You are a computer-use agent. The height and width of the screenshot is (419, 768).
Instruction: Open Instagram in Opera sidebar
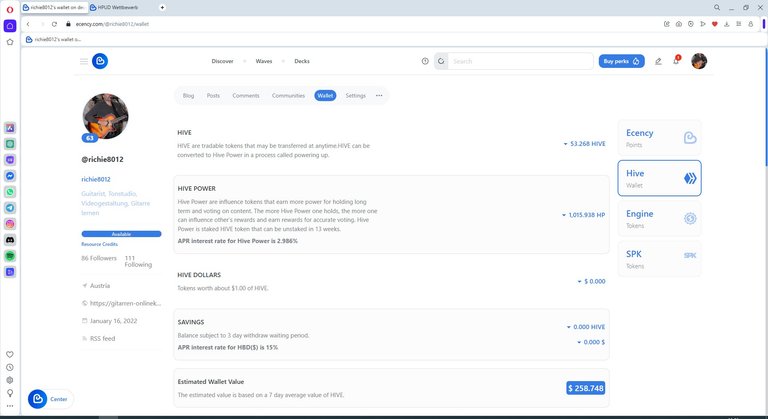pyautogui.click(x=10, y=224)
